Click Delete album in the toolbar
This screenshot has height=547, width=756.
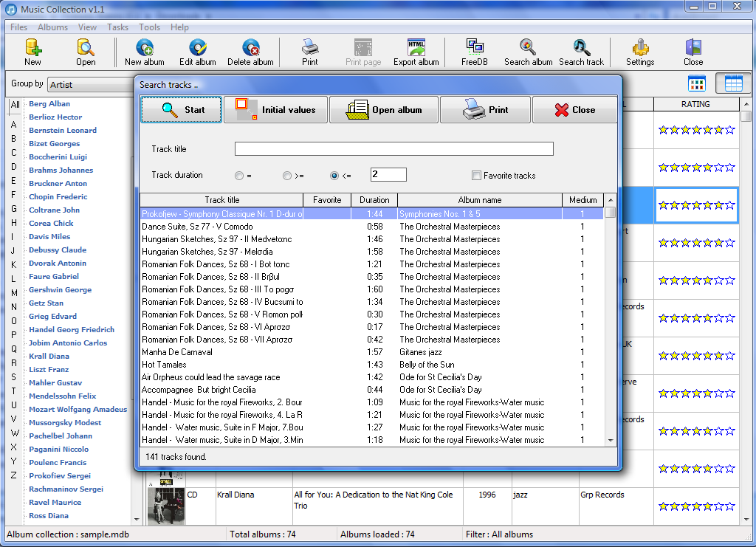point(250,52)
